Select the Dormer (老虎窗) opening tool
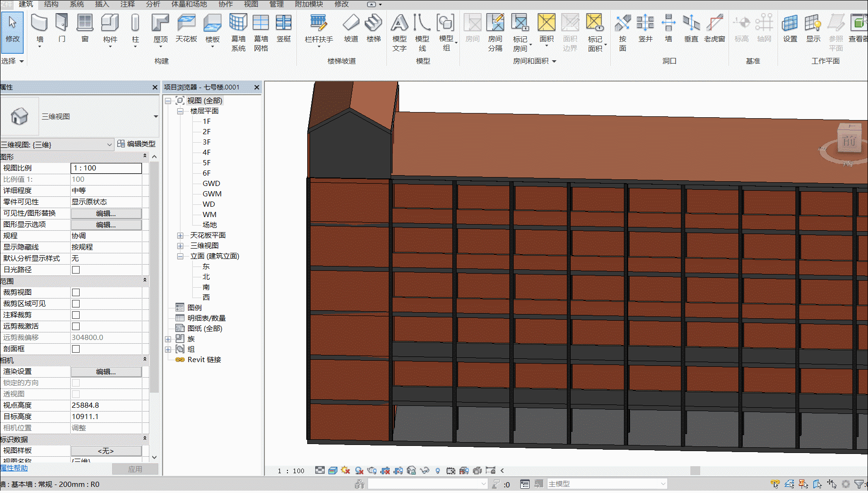The height and width of the screenshot is (493, 868). [714, 28]
